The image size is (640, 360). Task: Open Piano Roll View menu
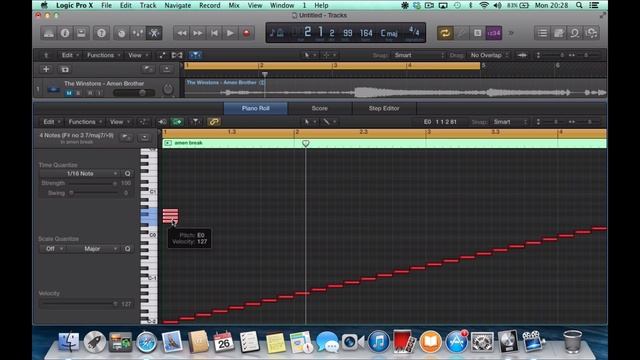(x=119, y=122)
